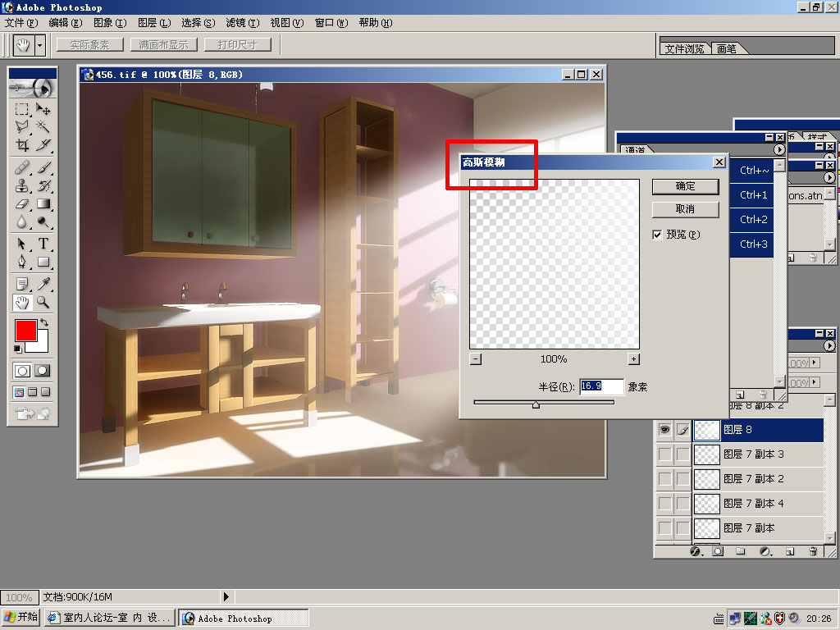Select the Blur tool
The width and height of the screenshot is (840, 630).
21,221
